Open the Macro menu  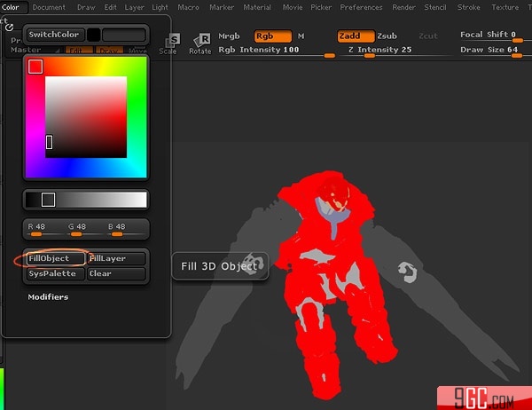tap(188, 7)
